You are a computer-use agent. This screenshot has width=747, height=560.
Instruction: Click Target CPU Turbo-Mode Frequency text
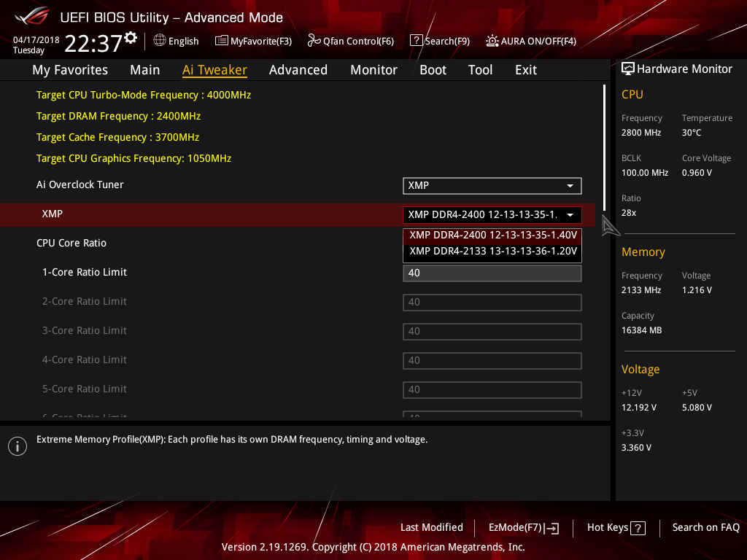144,95
